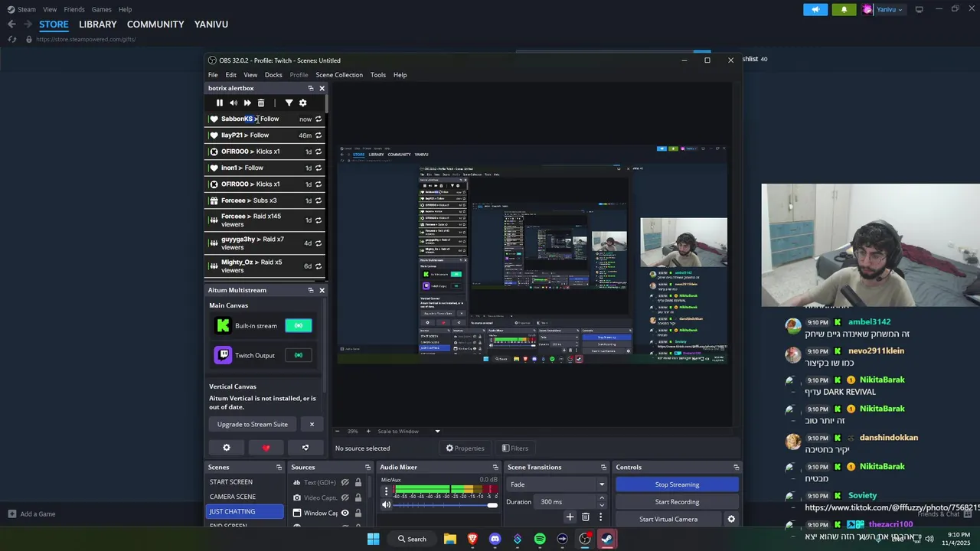Viewport: 980px width, 551px height.
Task: Open the OBS File menu
Action: (x=213, y=75)
